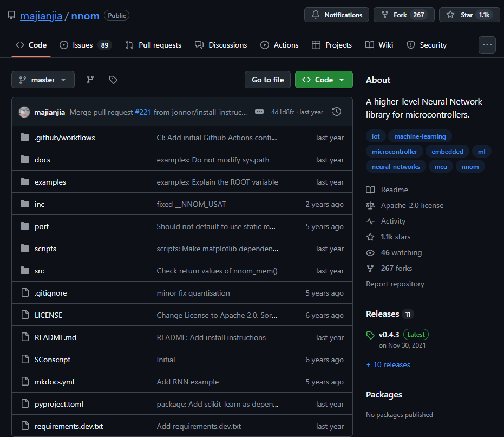Image resolution: width=504 pixels, height=437 pixels.
Task: Open the majianjia owner link
Action: (41, 16)
